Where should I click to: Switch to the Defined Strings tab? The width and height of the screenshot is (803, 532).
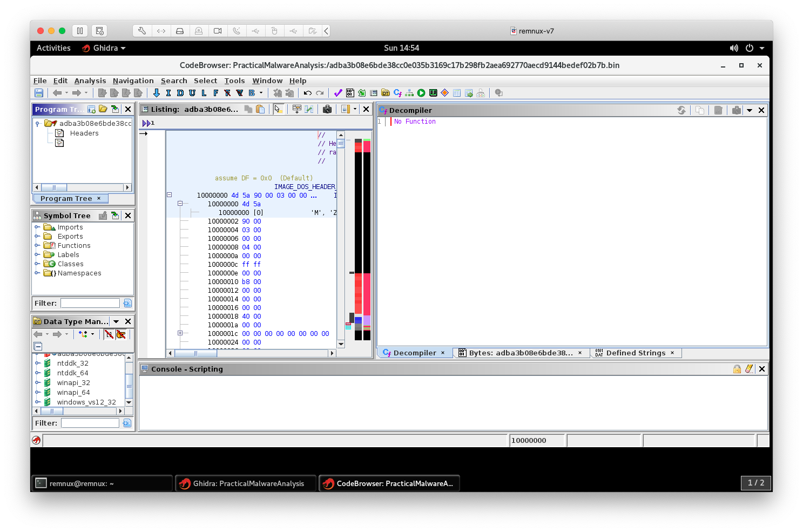635,353
